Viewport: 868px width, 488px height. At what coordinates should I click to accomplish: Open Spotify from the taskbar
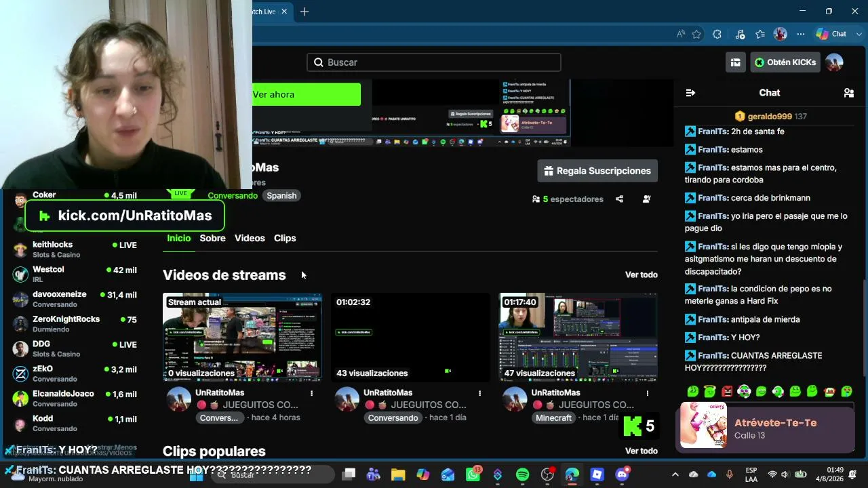click(x=522, y=474)
